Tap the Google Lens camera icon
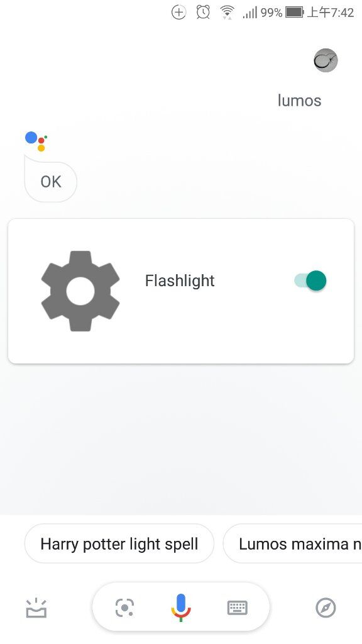This screenshot has height=644, width=362. click(124, 608)
